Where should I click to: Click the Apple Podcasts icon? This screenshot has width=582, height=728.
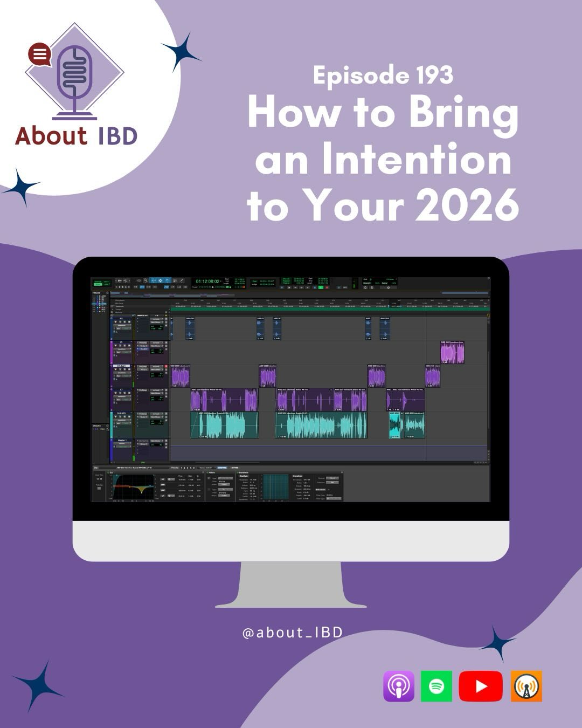pyautogui.click(x=399, y=686)
